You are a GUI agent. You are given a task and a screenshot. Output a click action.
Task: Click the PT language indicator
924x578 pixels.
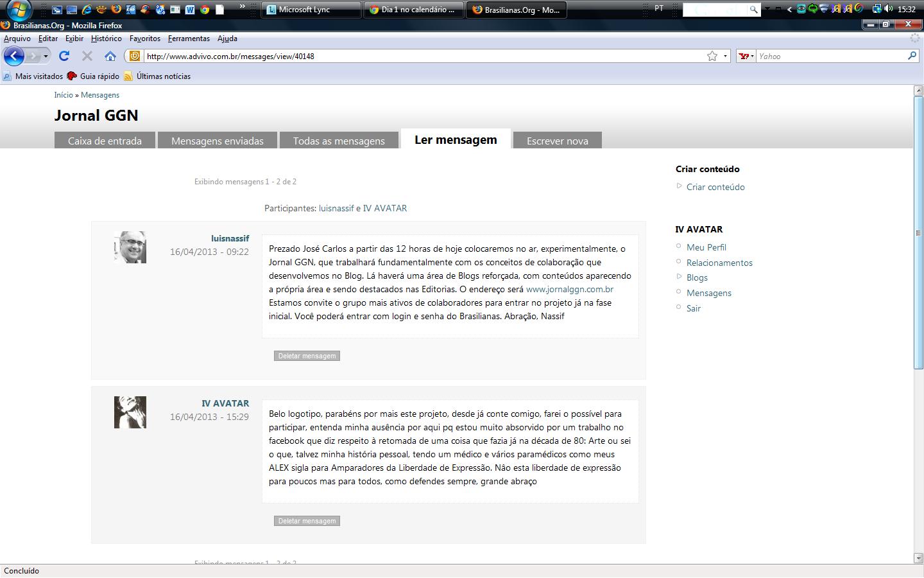(x=659, y=8)
